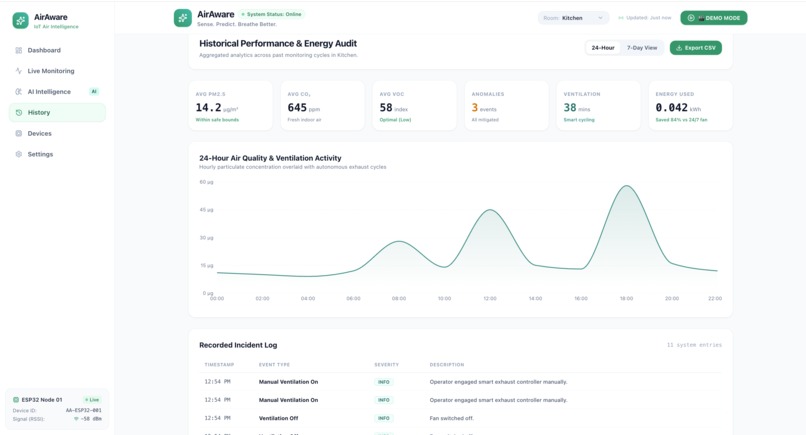Click the Event Type column header
The image size is (806, 435).
(x=274, y=365)
